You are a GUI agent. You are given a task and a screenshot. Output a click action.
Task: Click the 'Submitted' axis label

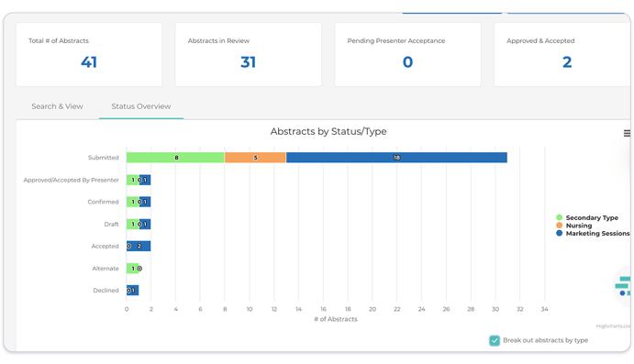[x=104, y=158]
